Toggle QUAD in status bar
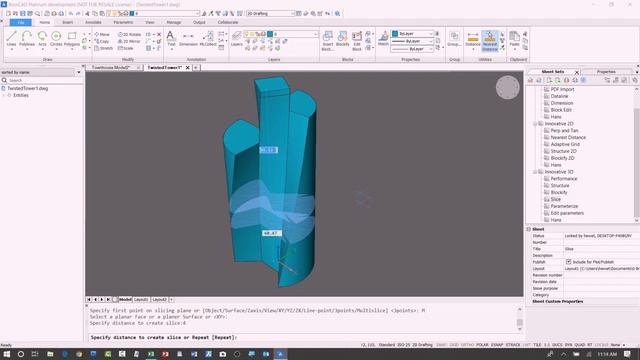 (x=580, y=345)
